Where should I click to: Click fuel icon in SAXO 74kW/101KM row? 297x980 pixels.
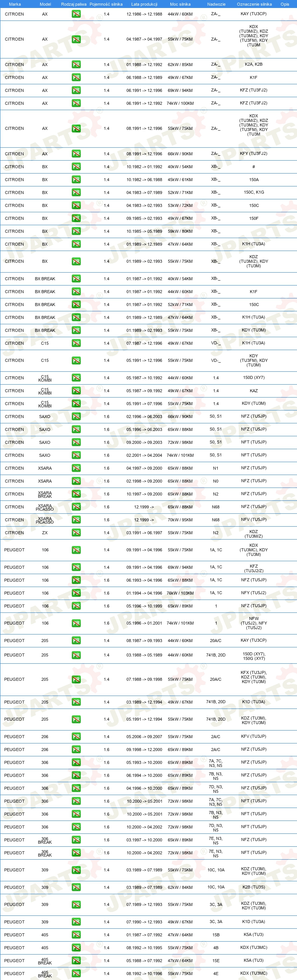(76, 455)
